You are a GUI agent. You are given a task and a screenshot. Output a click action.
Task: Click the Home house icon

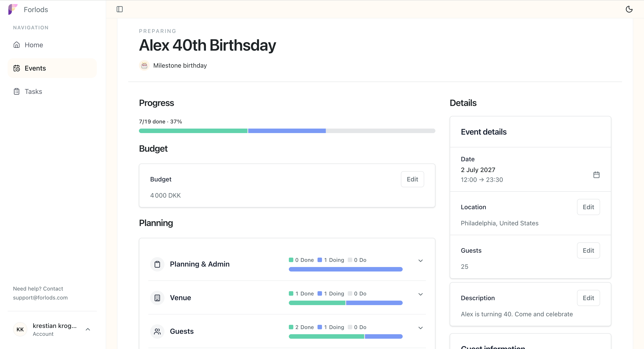[x=17, y=45]
